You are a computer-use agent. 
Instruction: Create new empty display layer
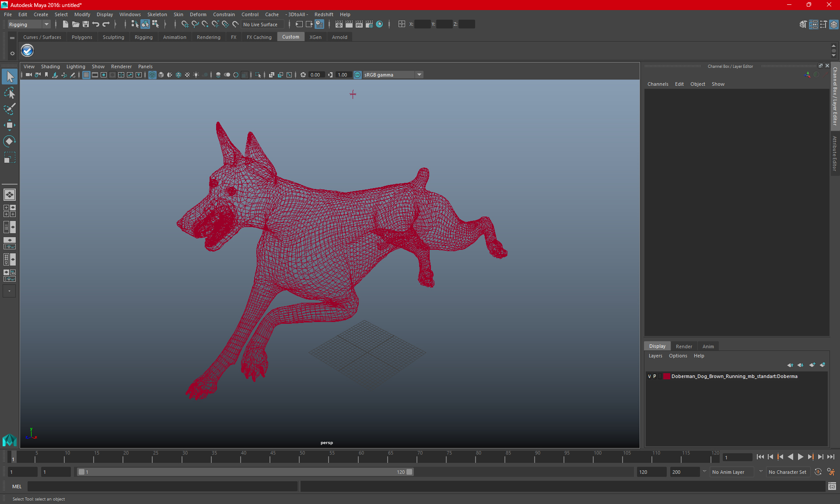(x=812, y=365)
